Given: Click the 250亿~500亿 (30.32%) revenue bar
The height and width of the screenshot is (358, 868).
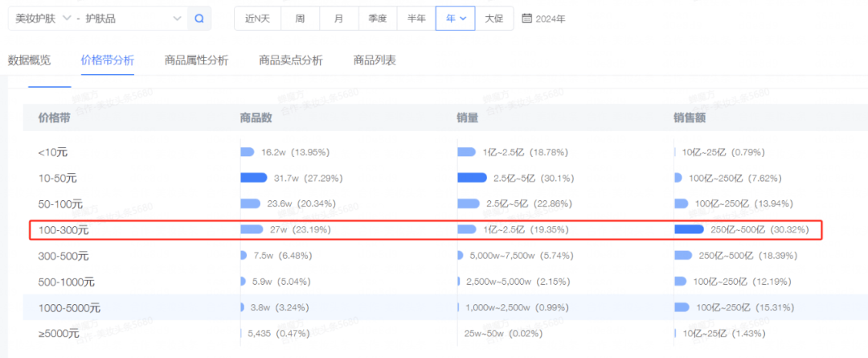Looking at the screenshot, I should [690, 229].
